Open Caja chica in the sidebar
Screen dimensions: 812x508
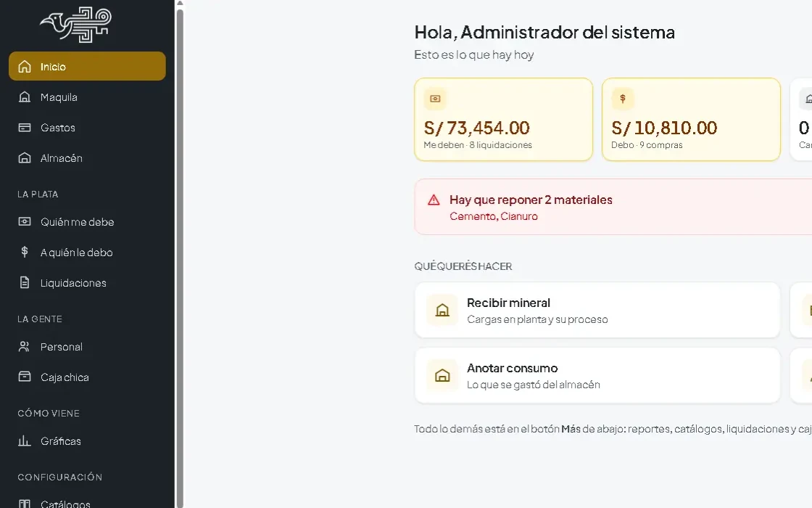click(87, 377)
